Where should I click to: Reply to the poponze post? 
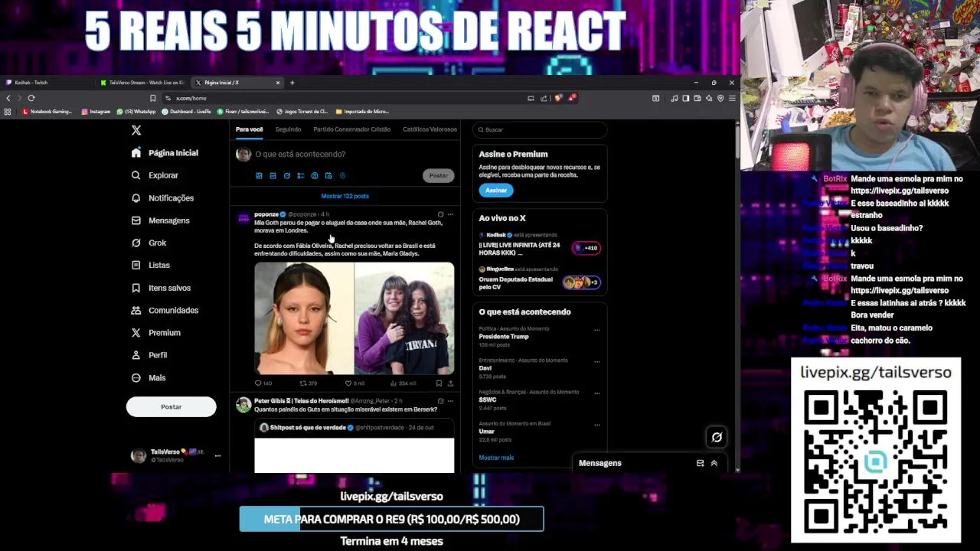(263, 383)
